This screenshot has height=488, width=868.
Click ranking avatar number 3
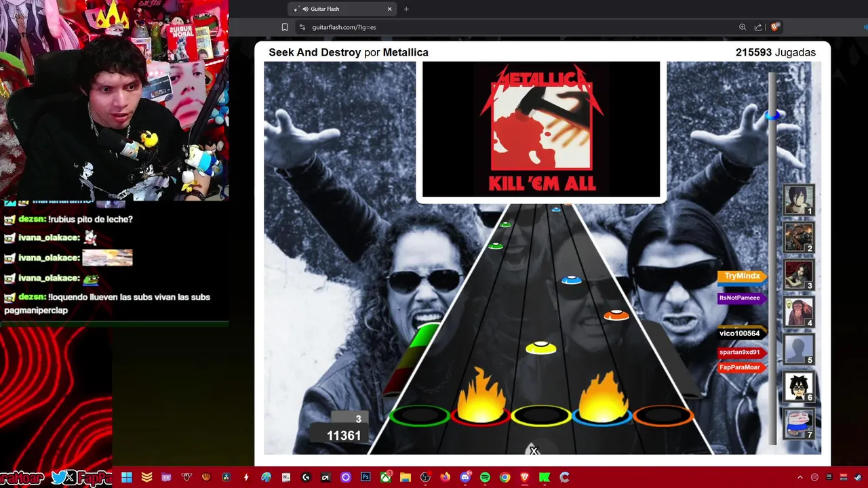(x=799, y=274)
